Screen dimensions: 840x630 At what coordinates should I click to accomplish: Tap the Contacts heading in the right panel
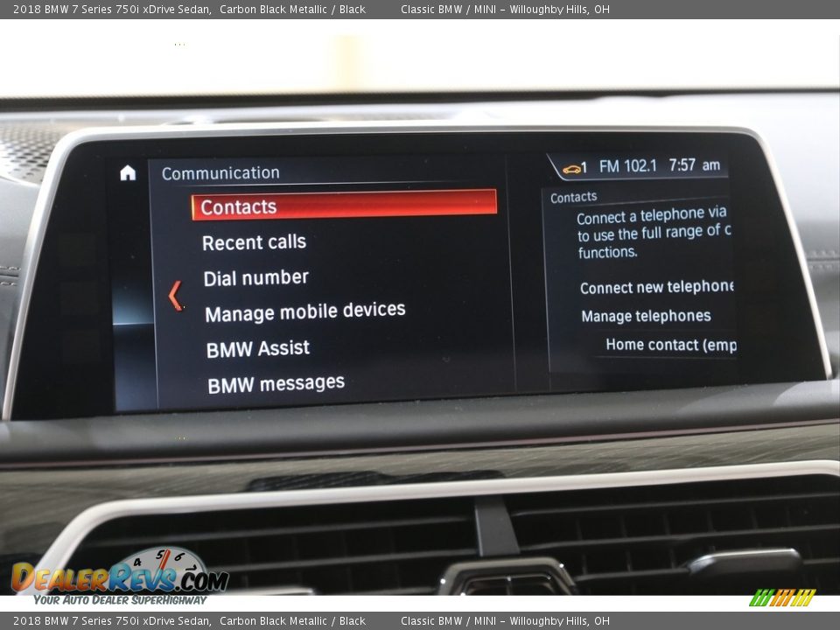[573, 197]
